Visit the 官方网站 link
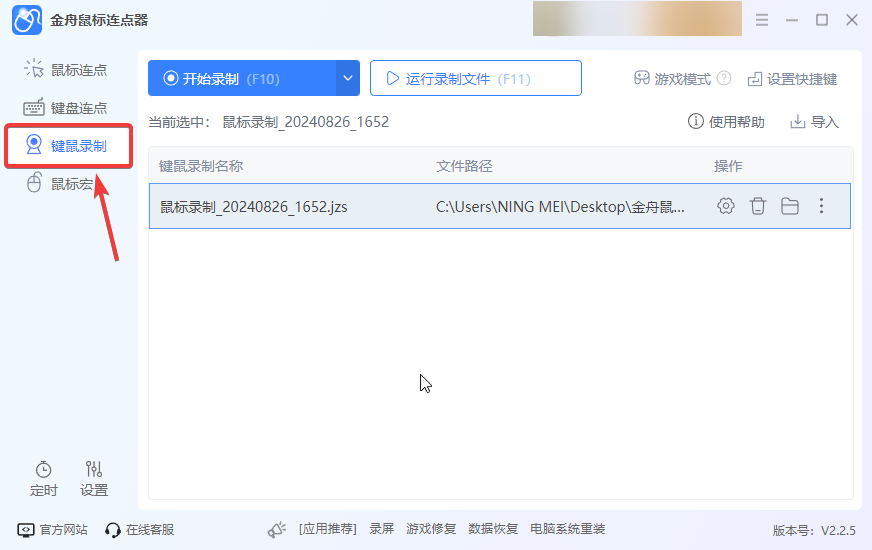872x550 pixels. [x=52, y=529]
